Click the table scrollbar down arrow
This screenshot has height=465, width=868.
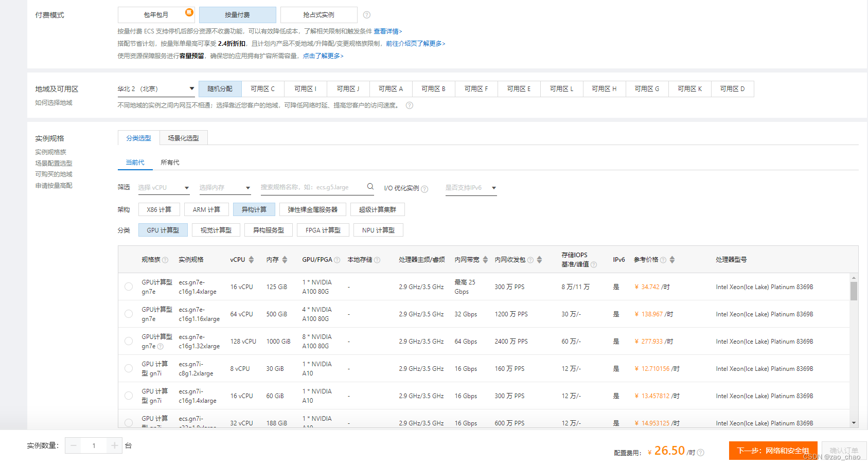[854, 423]
